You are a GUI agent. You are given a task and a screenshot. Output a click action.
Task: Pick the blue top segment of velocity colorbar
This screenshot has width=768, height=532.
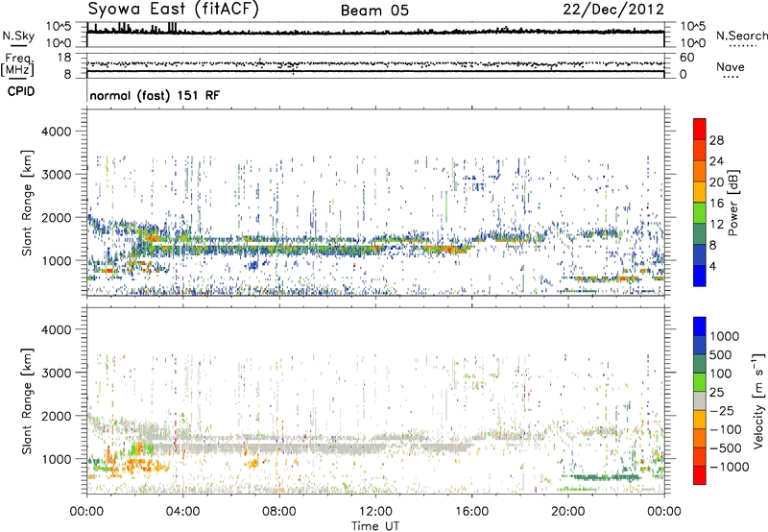tap(700, 326)
